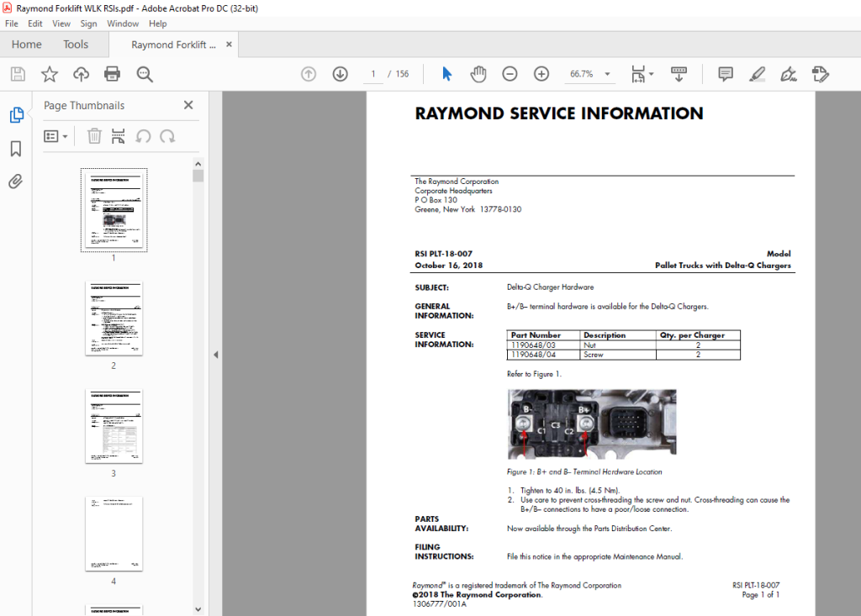The width and height of the screenshot is (861, 616).
Task: Select the Raymond Forklift document tab
Action: pos(173,45)
